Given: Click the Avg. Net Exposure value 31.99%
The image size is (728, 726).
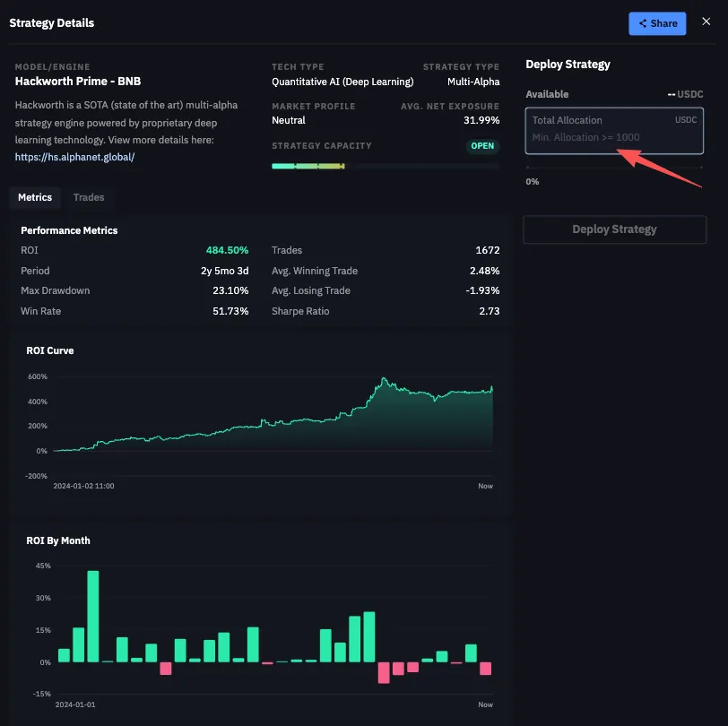Looking at the screenshot, I should [x=481, y=120].
